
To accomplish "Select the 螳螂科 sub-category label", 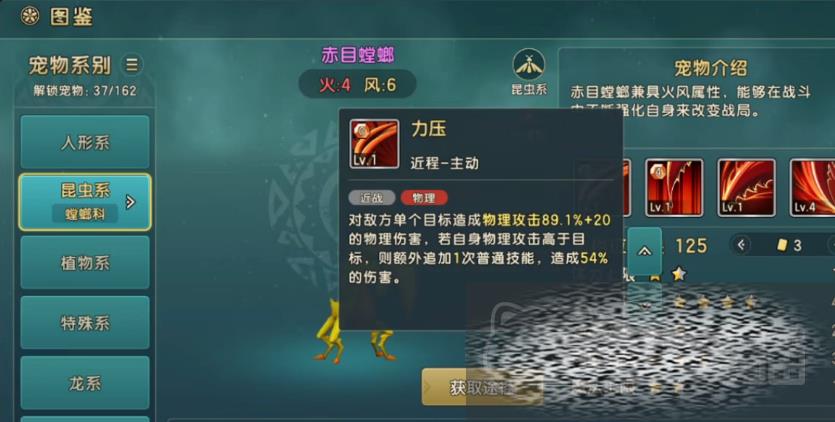I will pos(85,214).
